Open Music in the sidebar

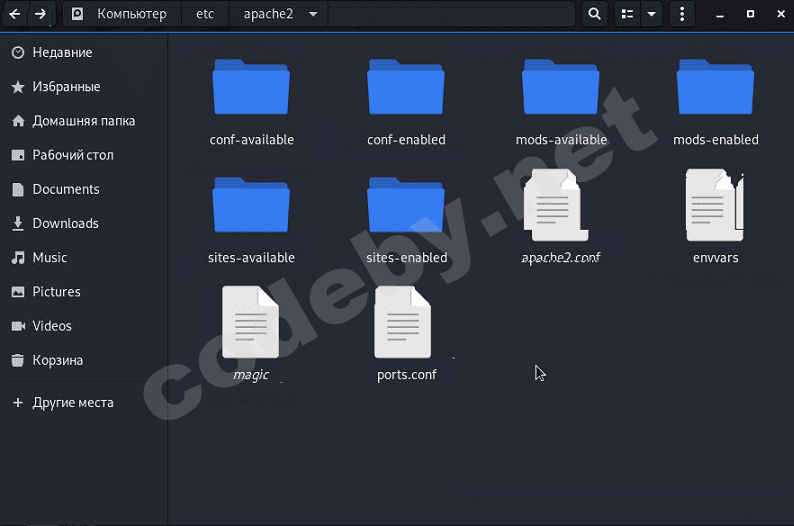point(84,258)
